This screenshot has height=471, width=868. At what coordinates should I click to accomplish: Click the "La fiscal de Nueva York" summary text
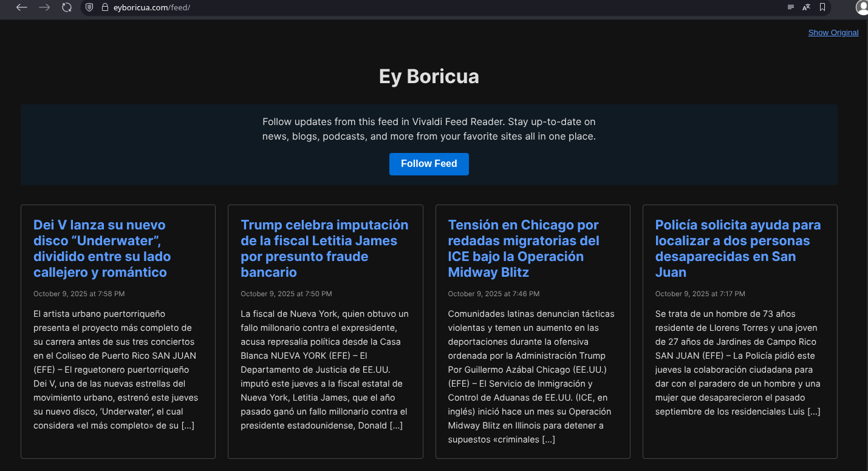click(325, 370)
